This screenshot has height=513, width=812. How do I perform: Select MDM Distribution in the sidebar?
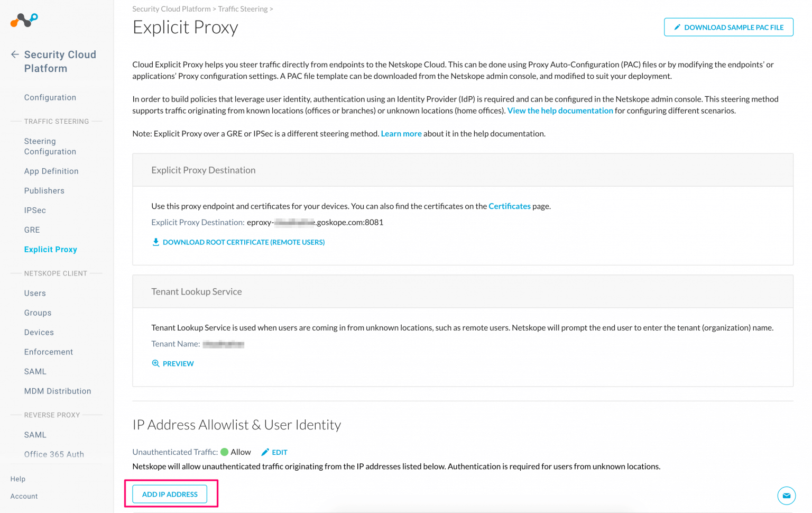tap(58, 391)
